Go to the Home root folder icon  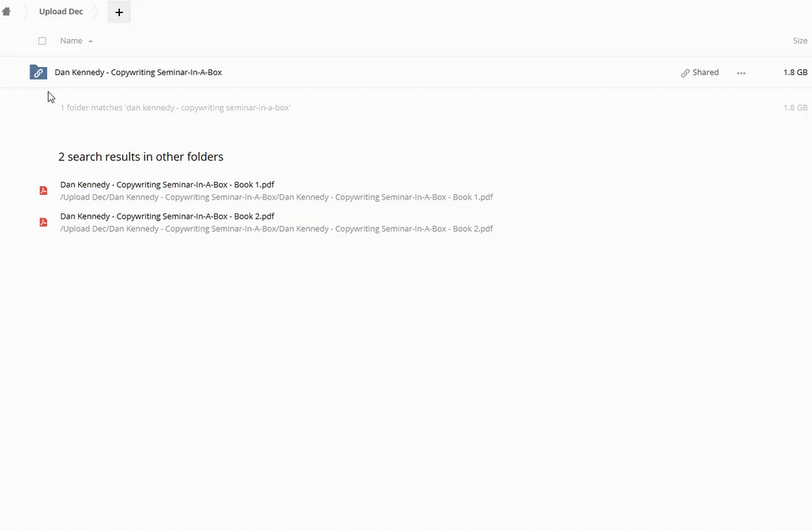[x=7, y=12]
